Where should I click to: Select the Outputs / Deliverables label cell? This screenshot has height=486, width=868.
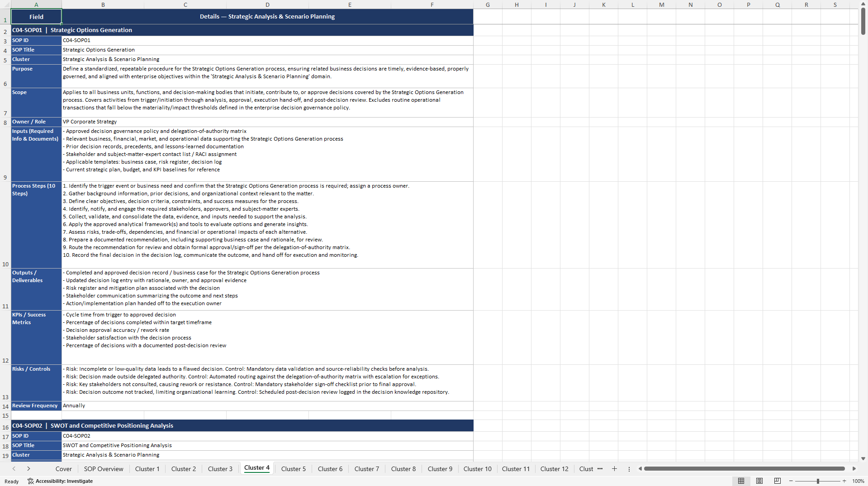pos(36,289)
